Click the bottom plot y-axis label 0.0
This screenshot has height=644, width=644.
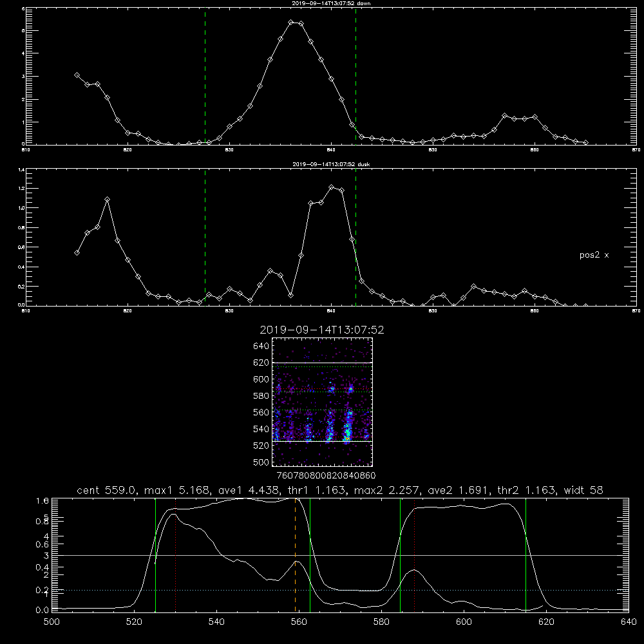click(42, 610)
